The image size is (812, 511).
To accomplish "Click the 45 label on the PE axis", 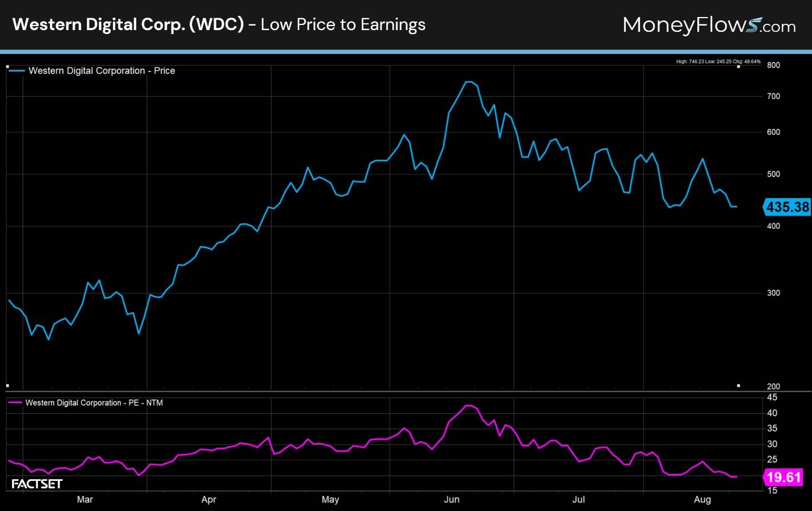I will (772, 397).
